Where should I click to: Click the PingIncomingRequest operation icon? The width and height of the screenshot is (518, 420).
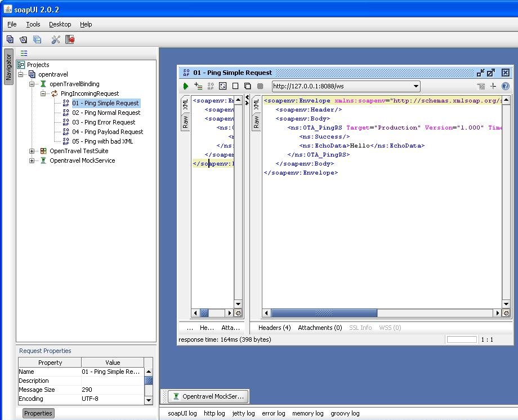[x=55, y=93]
